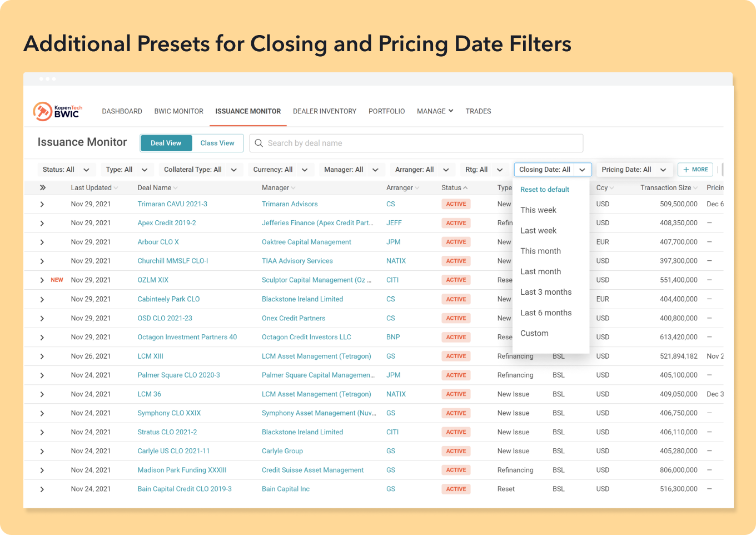Screen dimensions: 756x535
Task: Click the search magnifier icon
Action: point(258,143)
